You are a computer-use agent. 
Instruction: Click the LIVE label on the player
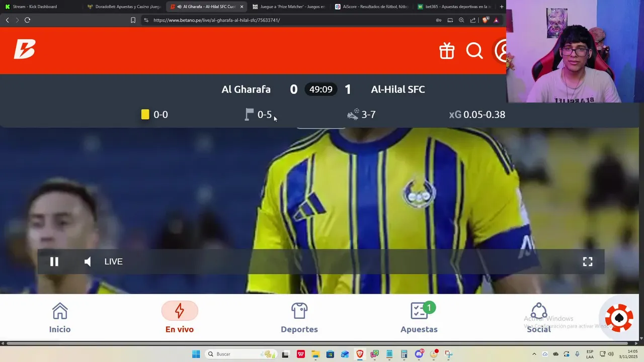113,261
